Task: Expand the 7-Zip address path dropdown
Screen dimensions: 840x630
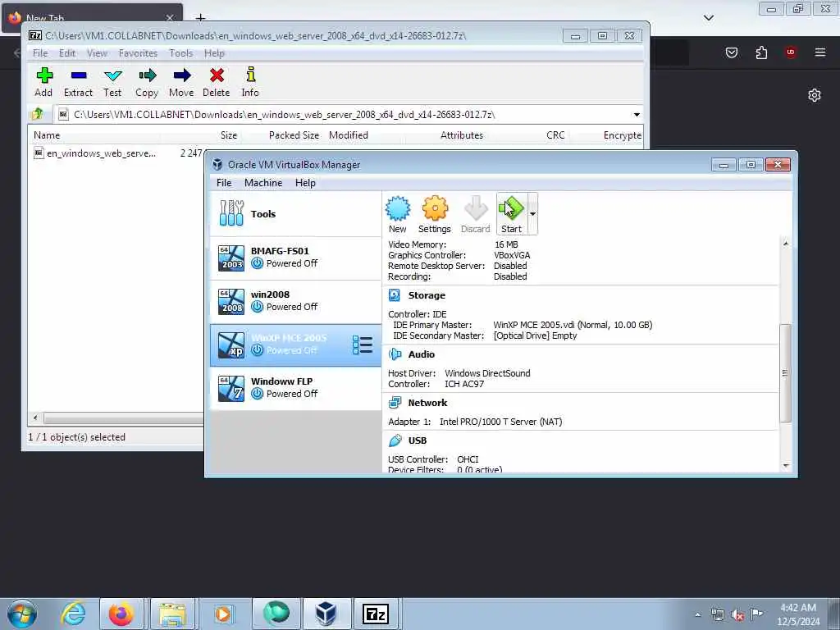Action: tap(637, 114)
